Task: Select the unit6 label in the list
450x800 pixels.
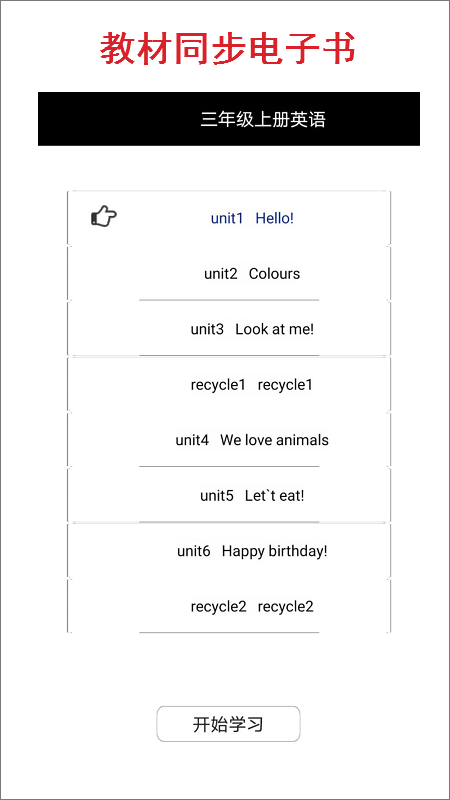Action: point(194,551)
